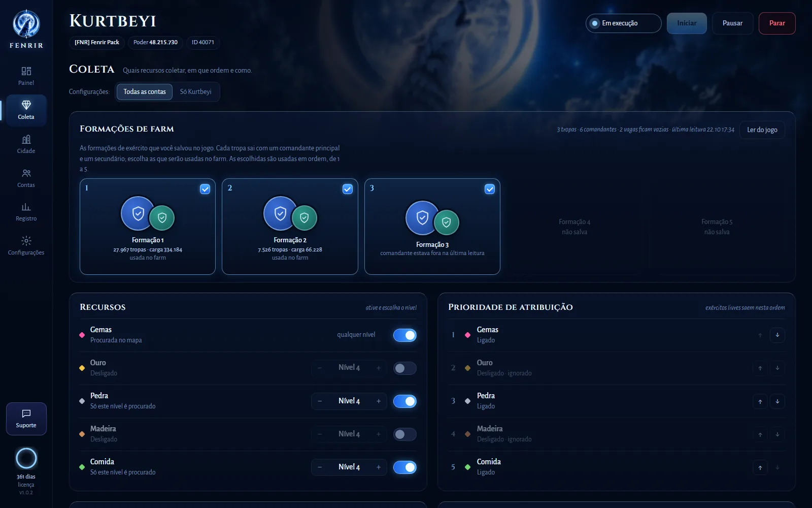Click the Fenrir wolf logo
The image size is (812, 508).
[26, 24]
